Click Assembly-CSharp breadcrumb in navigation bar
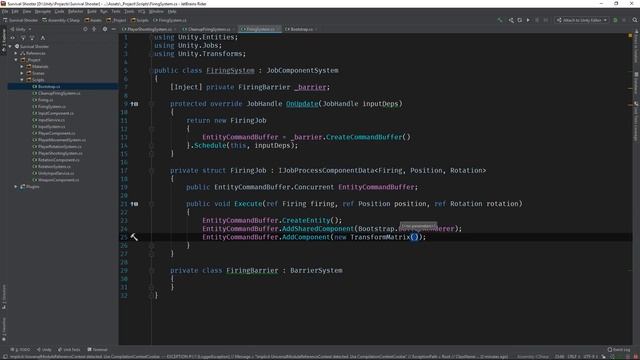The width and height of the screenshot is (640, 360). point(61,20)
